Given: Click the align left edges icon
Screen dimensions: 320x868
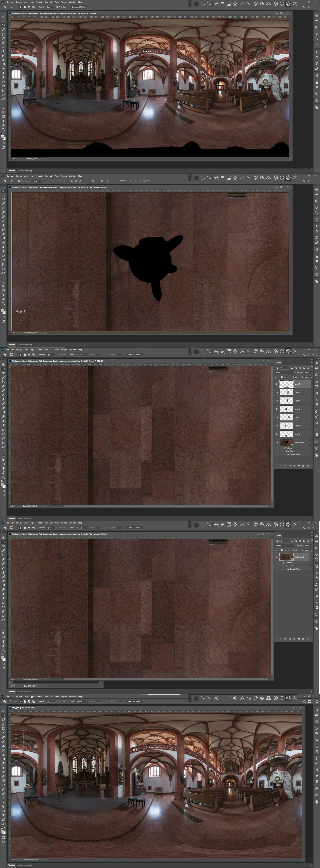Looking at the screenshot, I should 71,181.
